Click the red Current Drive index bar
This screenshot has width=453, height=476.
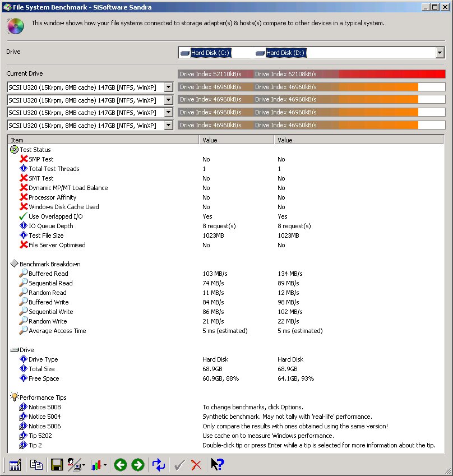312,74
